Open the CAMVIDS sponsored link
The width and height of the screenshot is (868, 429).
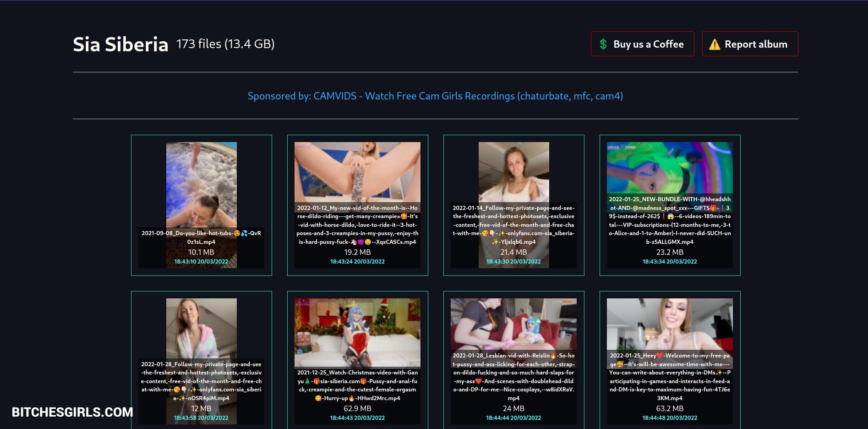tap(435, 96)
